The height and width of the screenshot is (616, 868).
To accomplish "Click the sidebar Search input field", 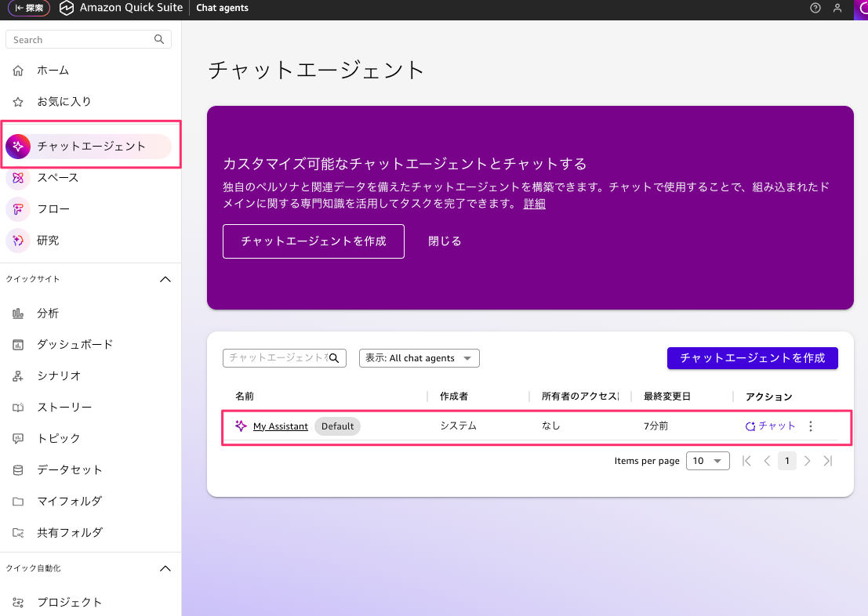I will (81, 40).
